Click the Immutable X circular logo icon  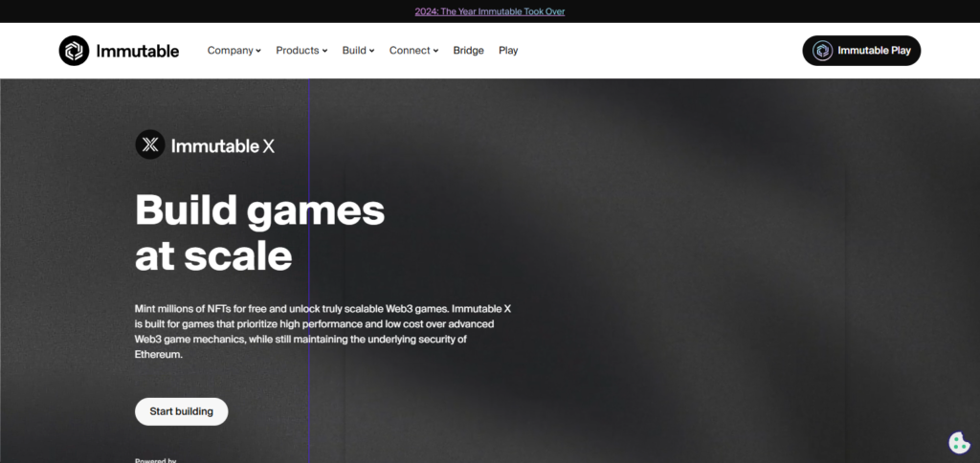click(150, 145)
